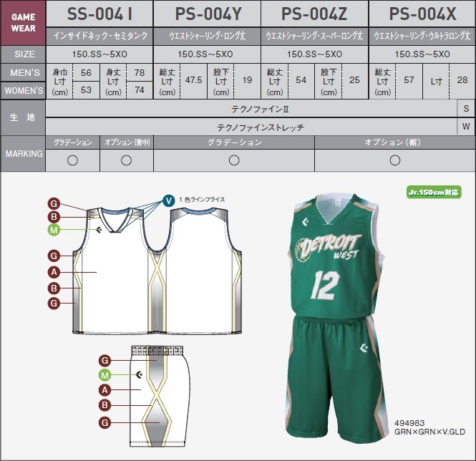Click the 150.SS~5XO size cell under SS-004I

pos(99,54)
